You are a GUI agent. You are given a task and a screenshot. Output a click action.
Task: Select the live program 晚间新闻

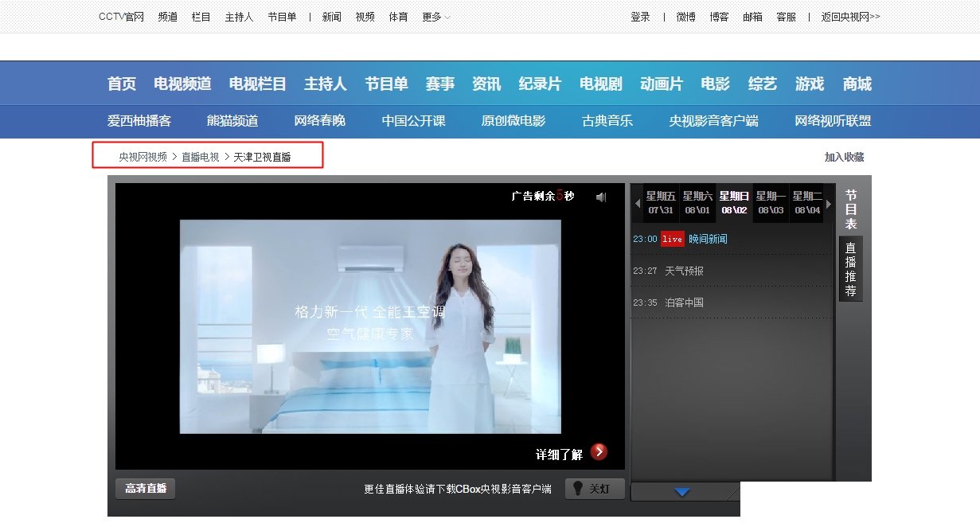(707, 239)
